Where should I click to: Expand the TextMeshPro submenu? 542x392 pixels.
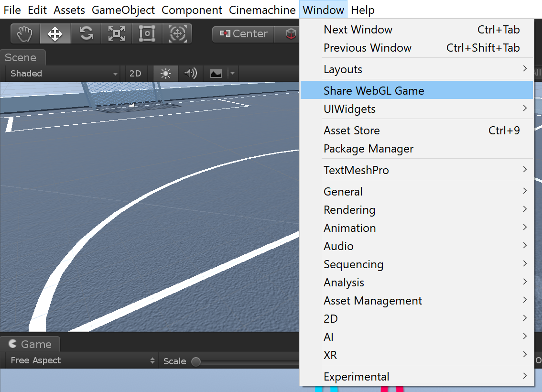pos(417,170)
